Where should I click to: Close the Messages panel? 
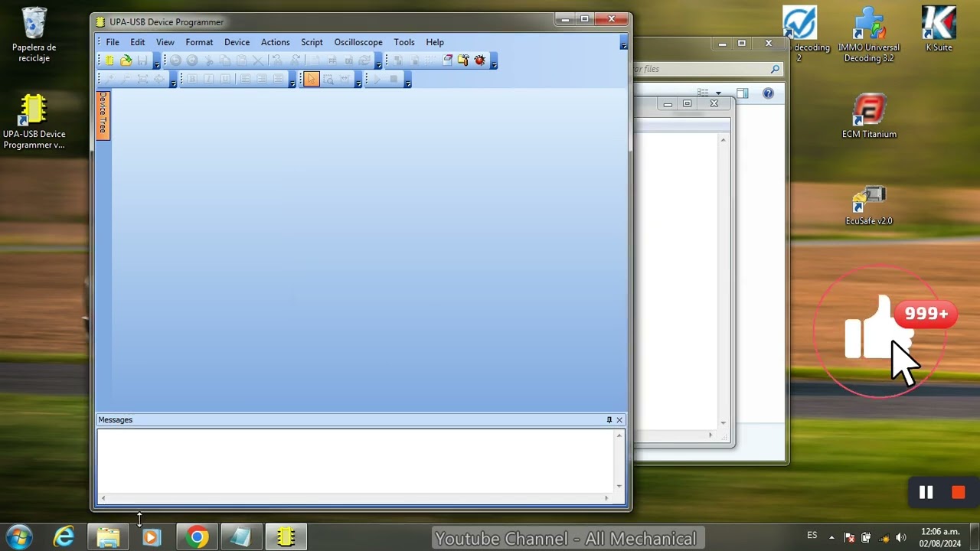pyautogui.click(x=619, y=419)
